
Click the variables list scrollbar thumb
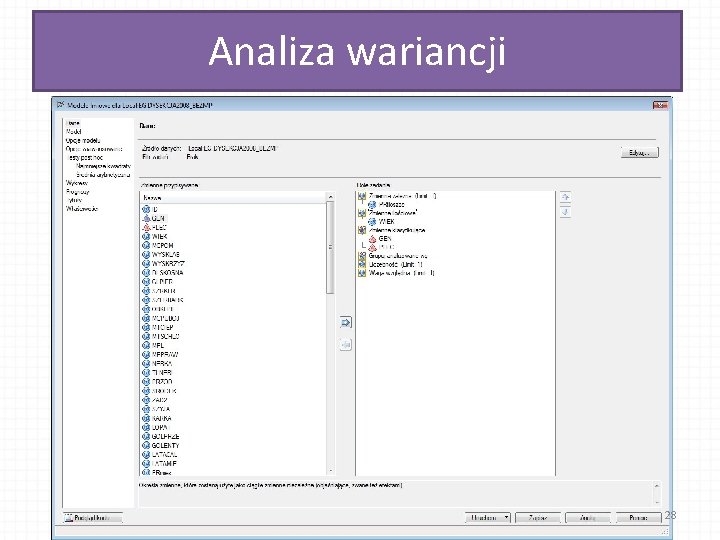coord(330,248)
